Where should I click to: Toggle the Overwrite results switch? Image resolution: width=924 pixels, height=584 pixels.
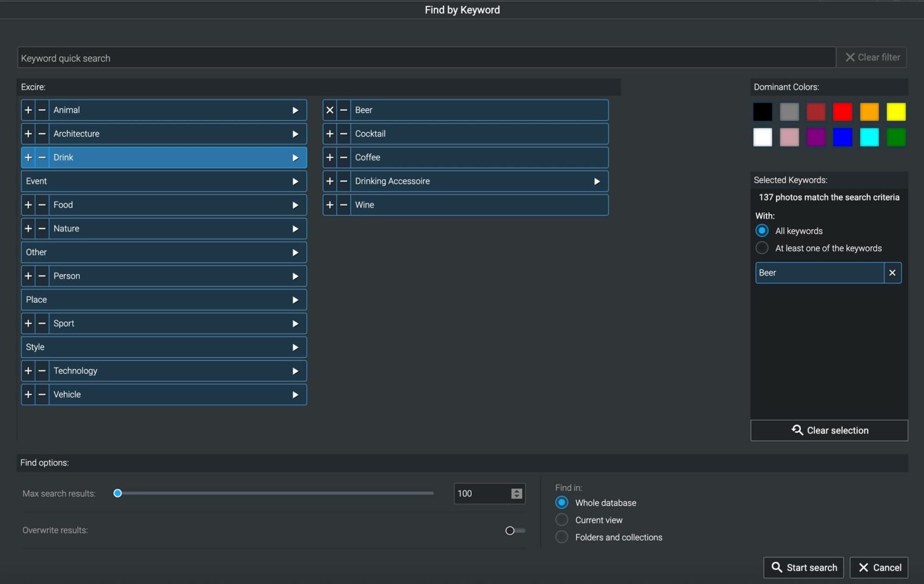514,530
